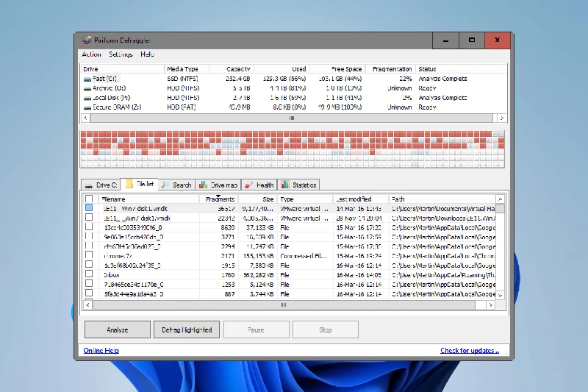The width and height of the screenshot is (588, 392).
Task: Click the Secure DRAM (Z:) drive icon
Action: point(87,107)
